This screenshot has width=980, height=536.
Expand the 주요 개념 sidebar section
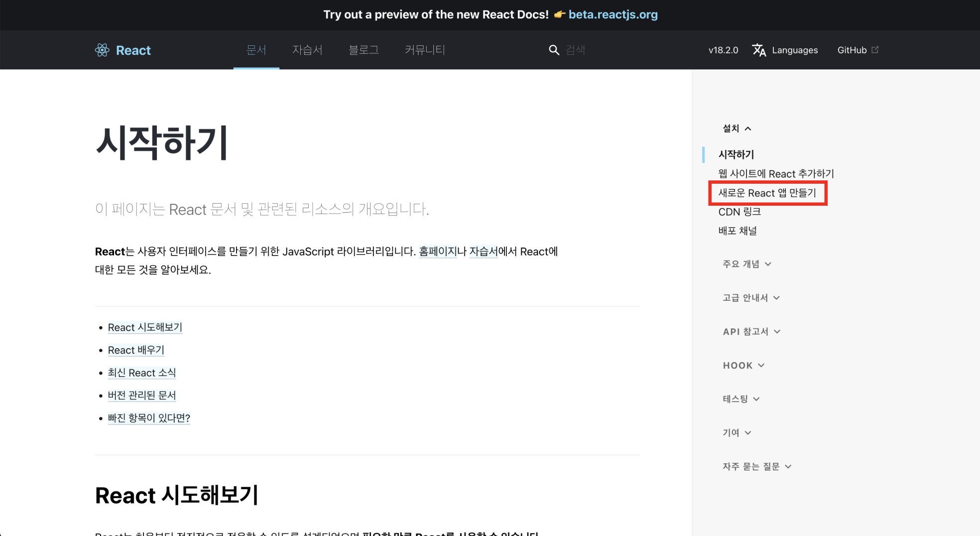coord(747,264)
